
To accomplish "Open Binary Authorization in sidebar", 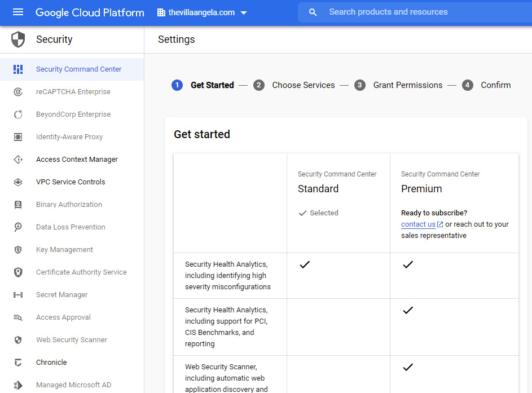I will tap(72, 205).
